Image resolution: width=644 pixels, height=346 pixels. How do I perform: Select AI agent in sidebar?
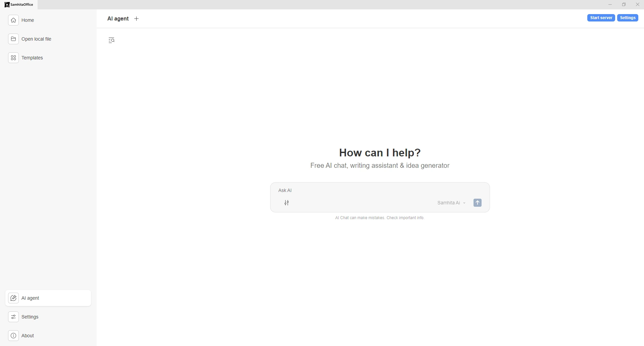48,298
